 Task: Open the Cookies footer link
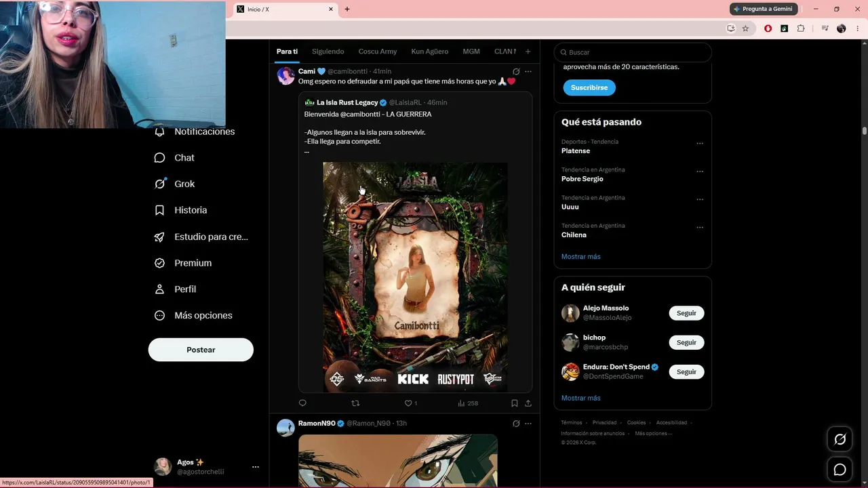click(636, 422)
